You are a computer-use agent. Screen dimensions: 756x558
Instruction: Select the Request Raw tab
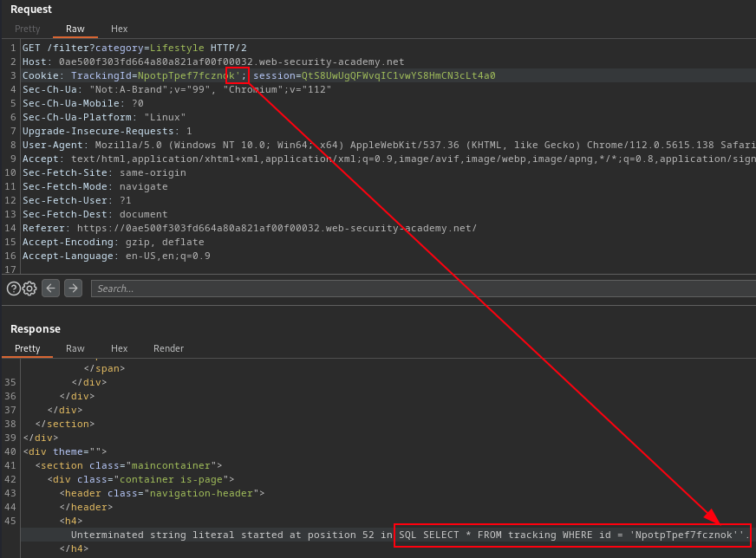tap(75, 29)
